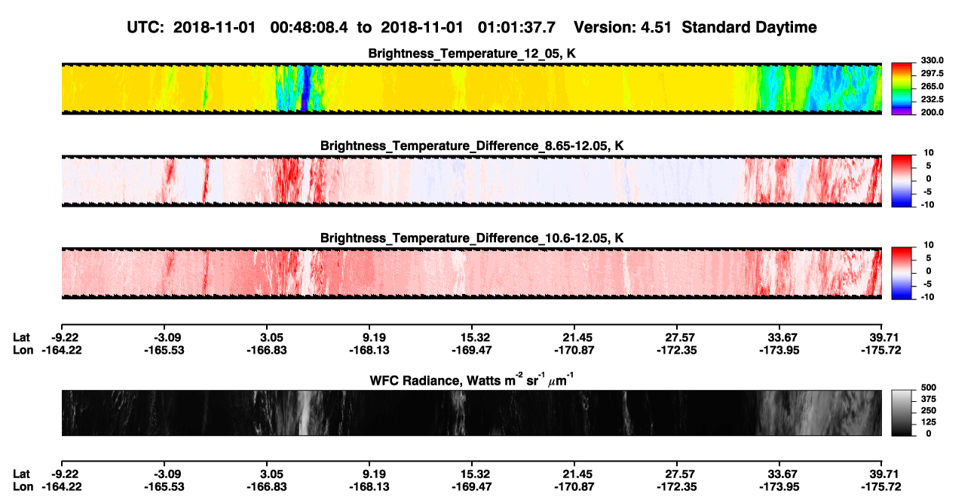Click the Version: 4.51 text in the header
The width and height of the screenshot is (980, 503).
pyautogui.click(x=623, y=28)
